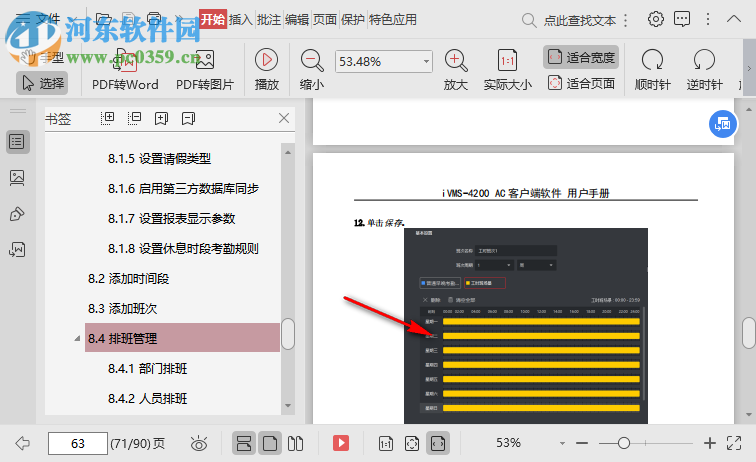Enable continuous scrolling page layout
756x462 pixels.
pos(244,443)
